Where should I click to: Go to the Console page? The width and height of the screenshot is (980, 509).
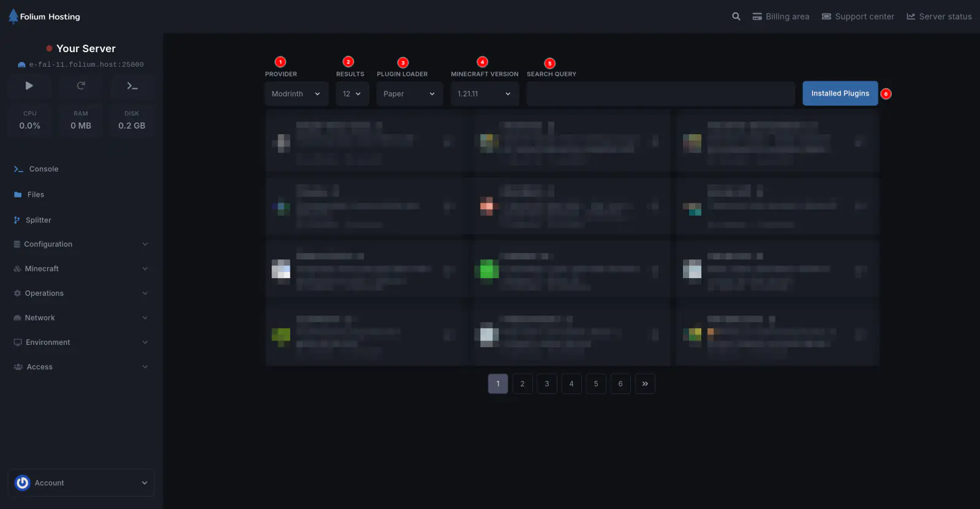[43, 169]
